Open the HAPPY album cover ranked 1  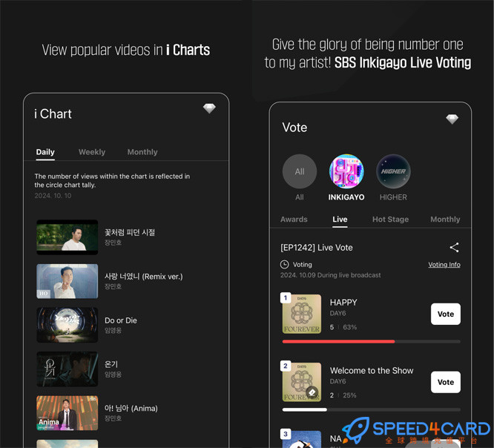pyautogui.click(x=302, y=314)
